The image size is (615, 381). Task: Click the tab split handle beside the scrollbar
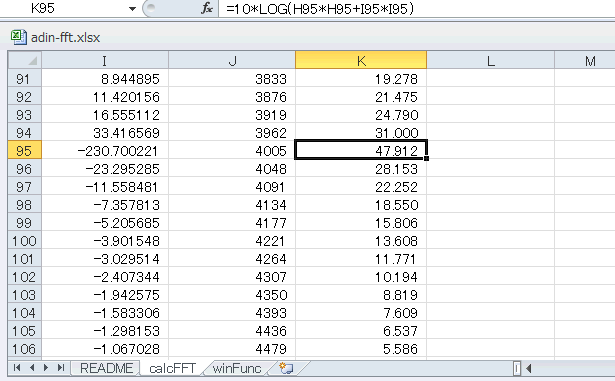(x=517, y=368)
